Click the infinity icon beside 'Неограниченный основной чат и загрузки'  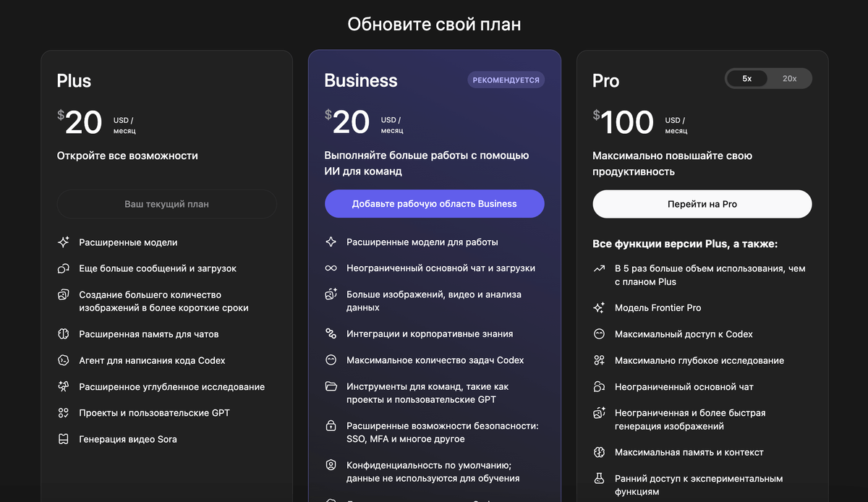[x=331, y=268]
